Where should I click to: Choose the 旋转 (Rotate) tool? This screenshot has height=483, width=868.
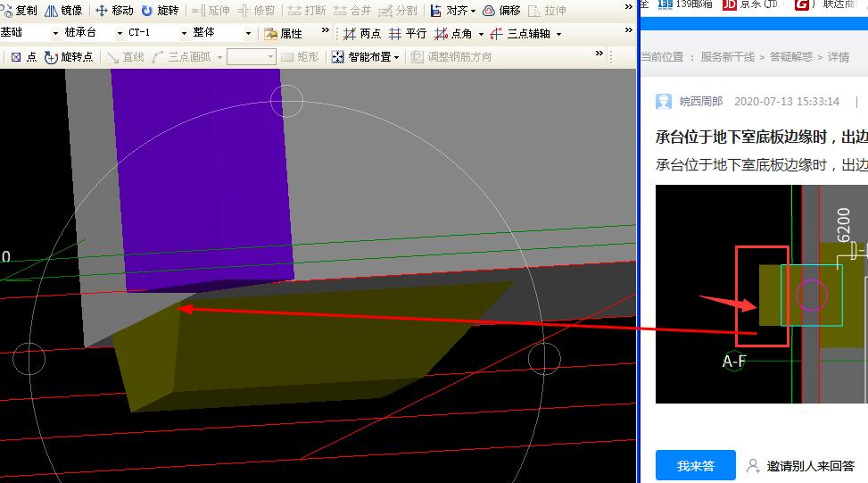pyautogui.click(x=160, y=11)
